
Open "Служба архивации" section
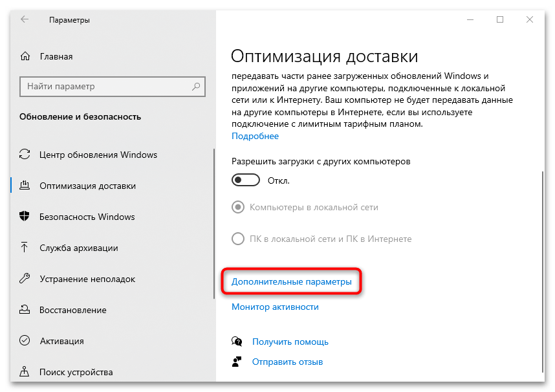[78, 248]
